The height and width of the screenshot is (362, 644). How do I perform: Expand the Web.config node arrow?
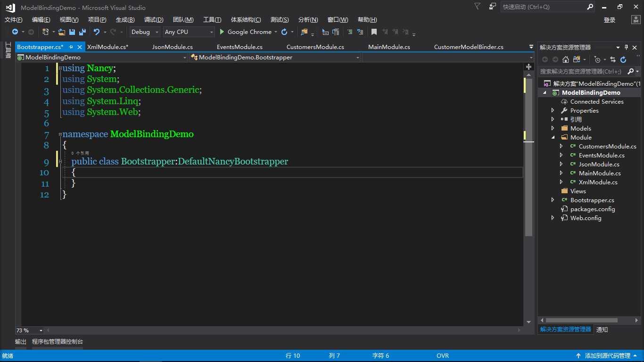[x=553, y=218]
